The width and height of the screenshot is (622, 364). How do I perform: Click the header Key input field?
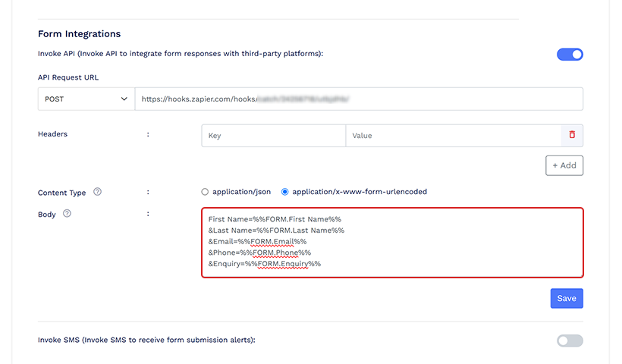coord(273,136)
